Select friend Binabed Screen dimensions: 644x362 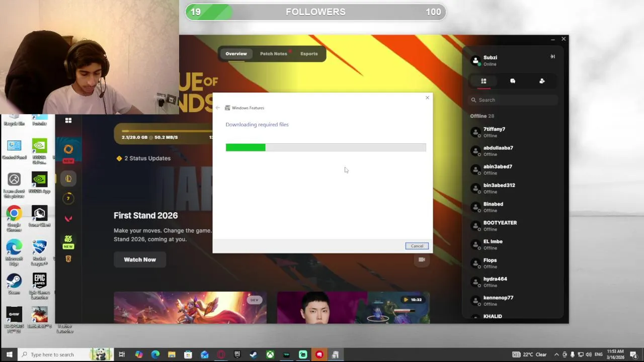(x=513, y=207)
